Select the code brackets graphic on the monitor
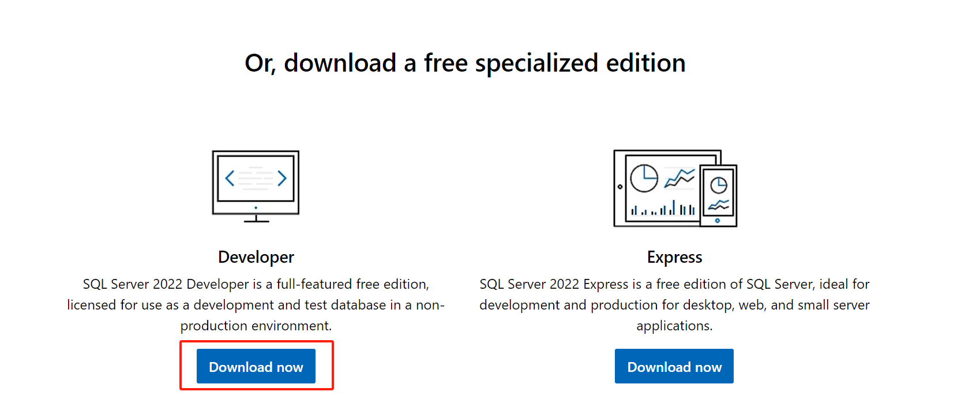The height and width of the screenshot is (395, 980). tap(256, 178)
